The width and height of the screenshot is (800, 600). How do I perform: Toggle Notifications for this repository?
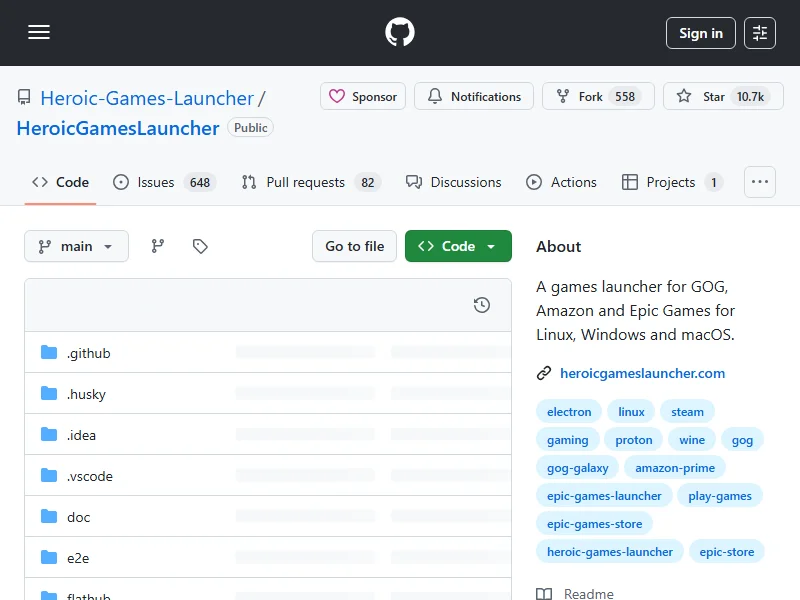click(x=474, y=97)
